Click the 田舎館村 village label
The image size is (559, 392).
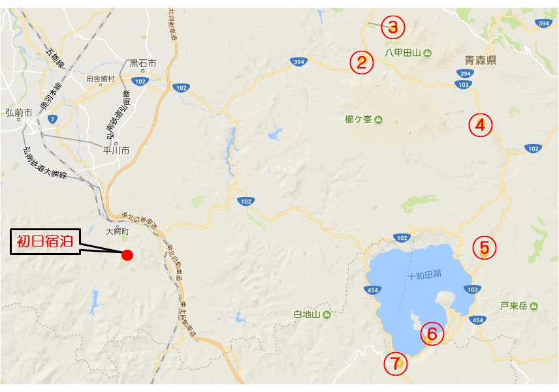(x=101, y=79)
